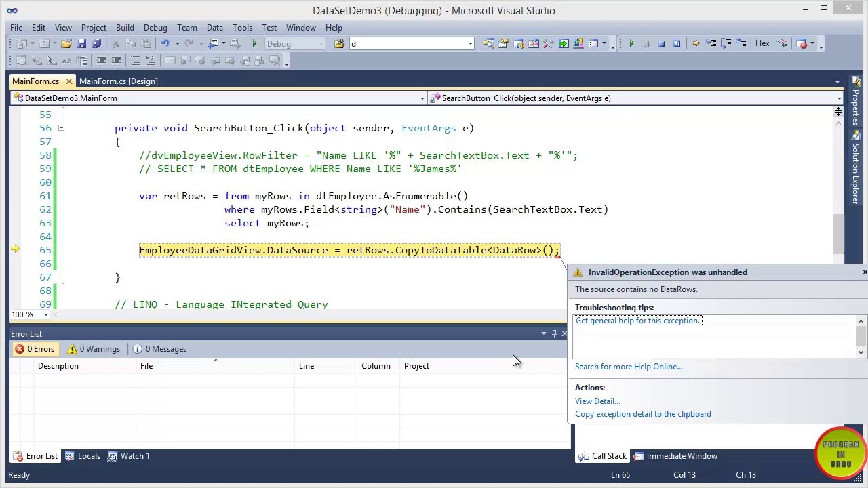Click the code editor vertical scrollbar thumb
This screenshot has width=868, height=488.
tap(839, 234)
